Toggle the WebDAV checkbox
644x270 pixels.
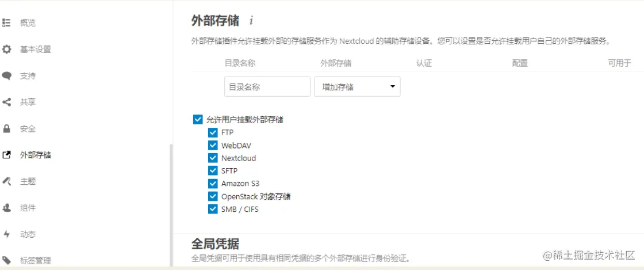pos(213,145)
